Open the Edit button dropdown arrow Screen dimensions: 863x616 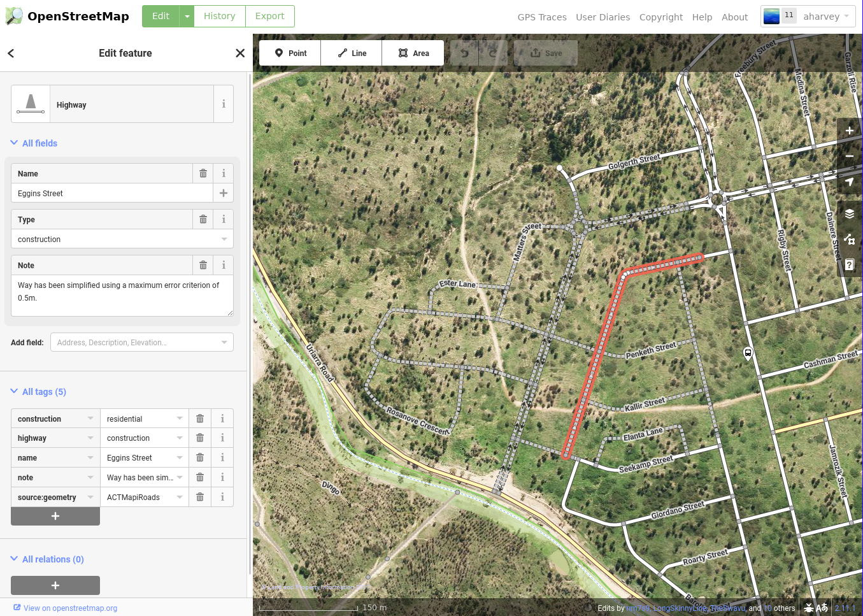[187, 16]
